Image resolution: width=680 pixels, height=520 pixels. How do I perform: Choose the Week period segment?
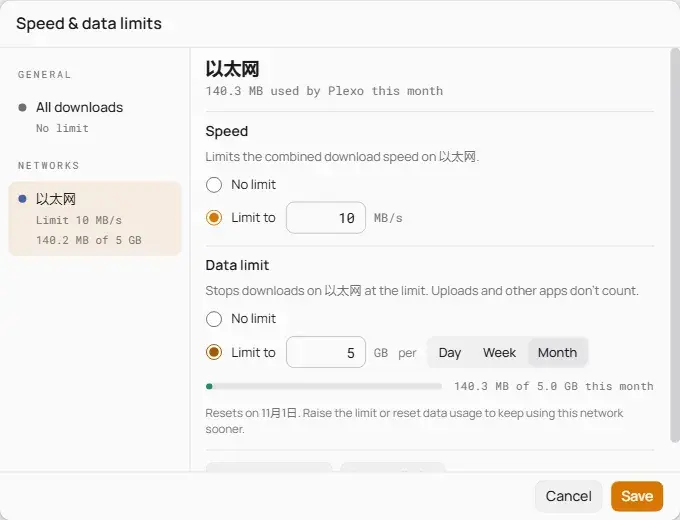tap(499, 353)
